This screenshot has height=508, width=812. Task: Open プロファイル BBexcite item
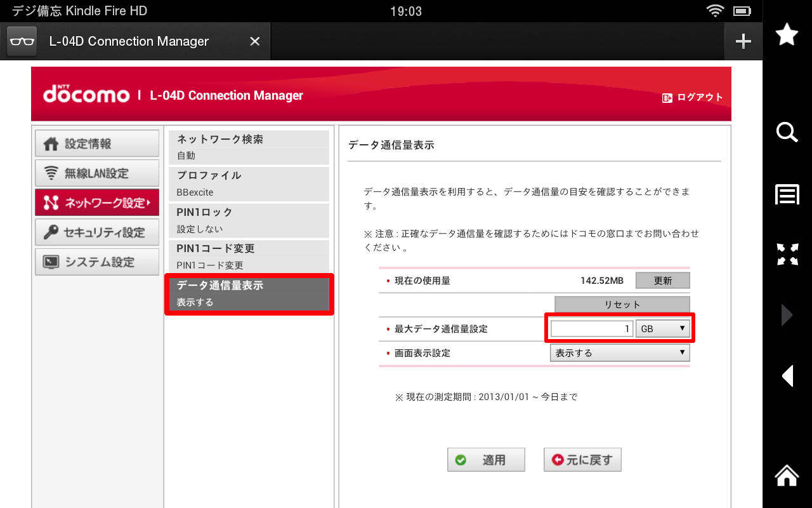tap(249, 184)
